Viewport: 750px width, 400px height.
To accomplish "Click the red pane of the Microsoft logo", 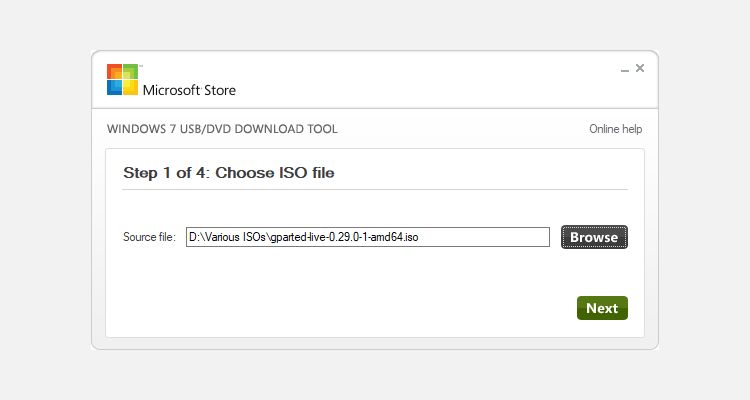I will (114, 72).
